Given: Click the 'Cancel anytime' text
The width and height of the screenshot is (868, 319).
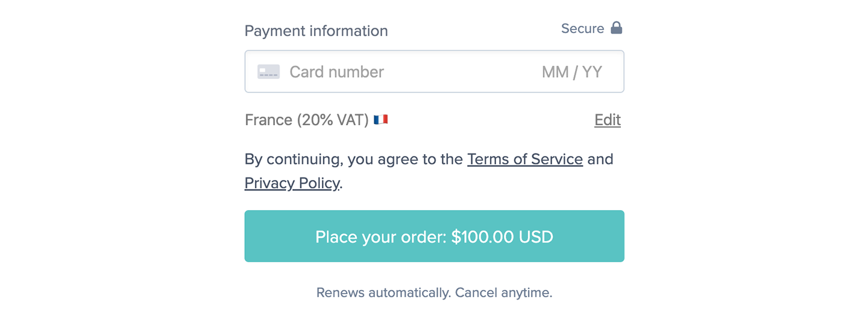Looking at the screenshot, I should [503, 293].
